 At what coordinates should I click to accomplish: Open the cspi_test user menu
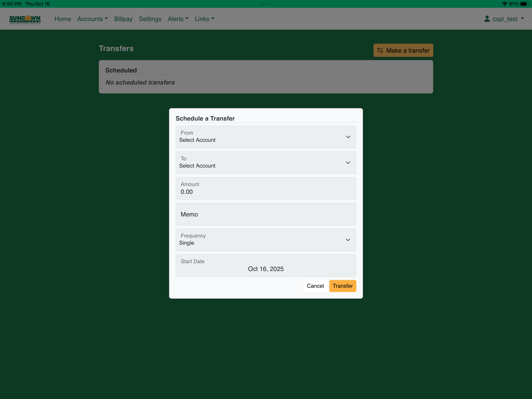504,19
